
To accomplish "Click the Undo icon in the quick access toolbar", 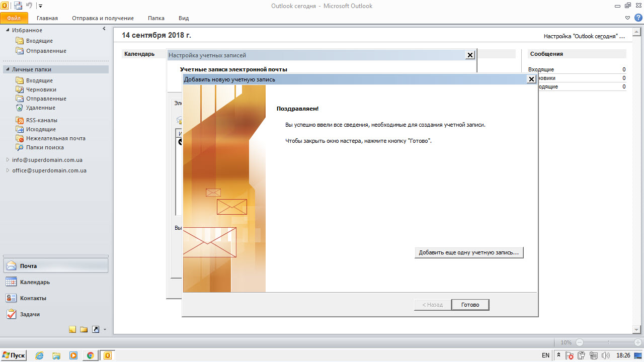I will click(29, 6).
